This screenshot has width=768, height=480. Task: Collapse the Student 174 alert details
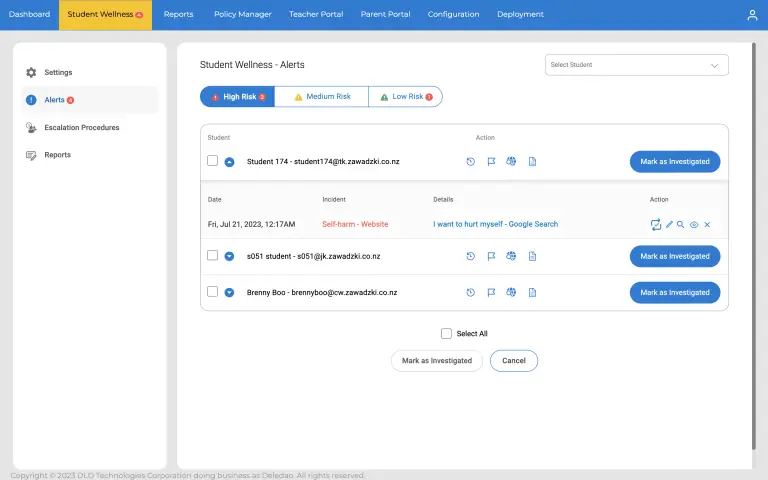coord(229,162)
